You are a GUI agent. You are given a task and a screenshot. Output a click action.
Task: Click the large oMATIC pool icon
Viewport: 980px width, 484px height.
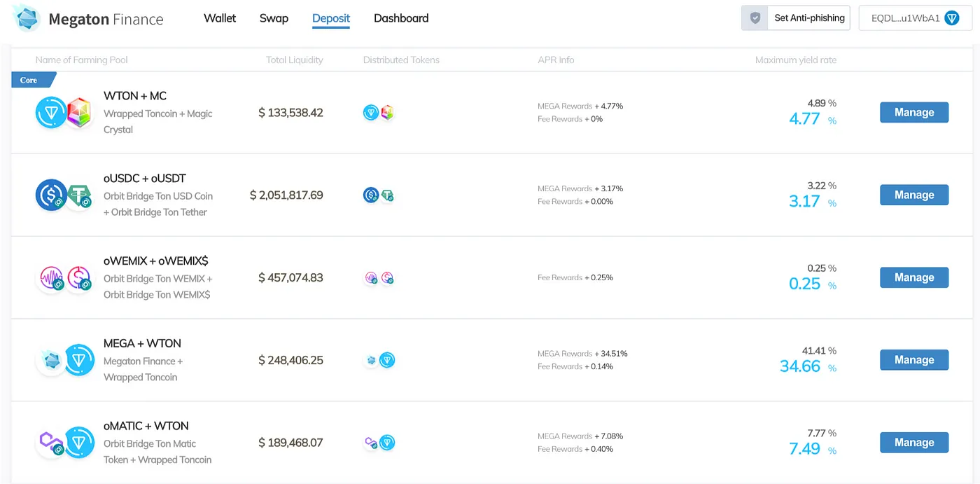pyautogui.click(x=51, y=443)
